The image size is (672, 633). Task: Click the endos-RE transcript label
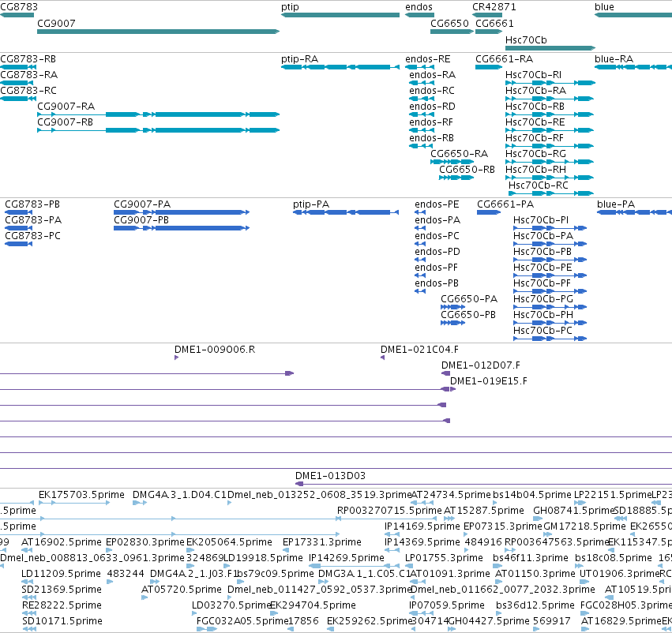pyautogui.click(x=428, y=58)
